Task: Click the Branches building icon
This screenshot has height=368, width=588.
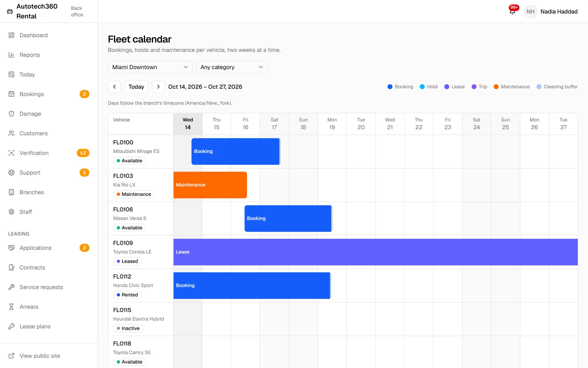Action: (11, 192)
